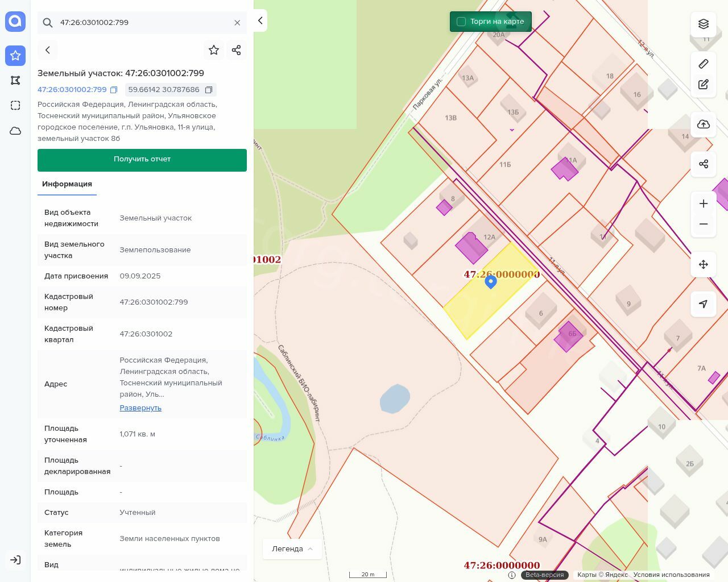Open favorites in left sidebar
This screenshot has height=582, width=728.
click(15, 55)
